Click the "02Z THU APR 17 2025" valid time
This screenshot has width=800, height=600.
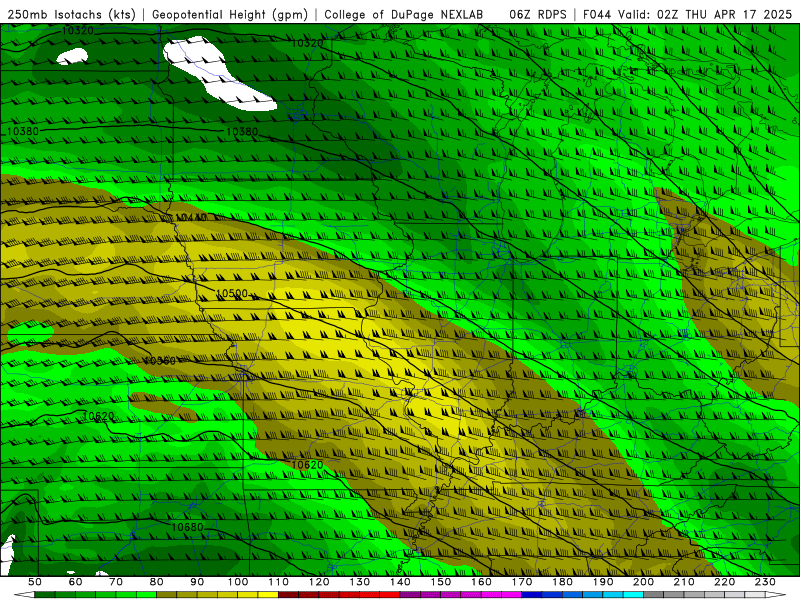(724, 14)
